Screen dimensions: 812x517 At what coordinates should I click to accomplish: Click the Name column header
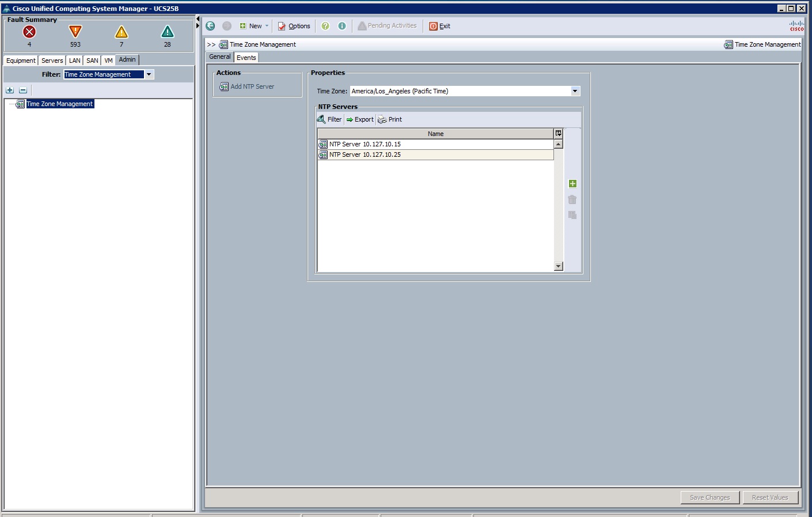tap(435, 134)
